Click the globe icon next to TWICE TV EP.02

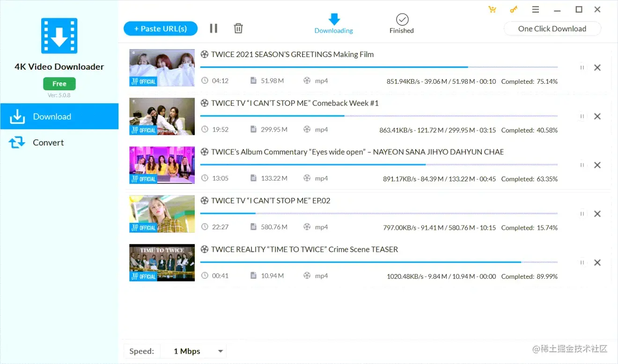[x=205, y=200]
